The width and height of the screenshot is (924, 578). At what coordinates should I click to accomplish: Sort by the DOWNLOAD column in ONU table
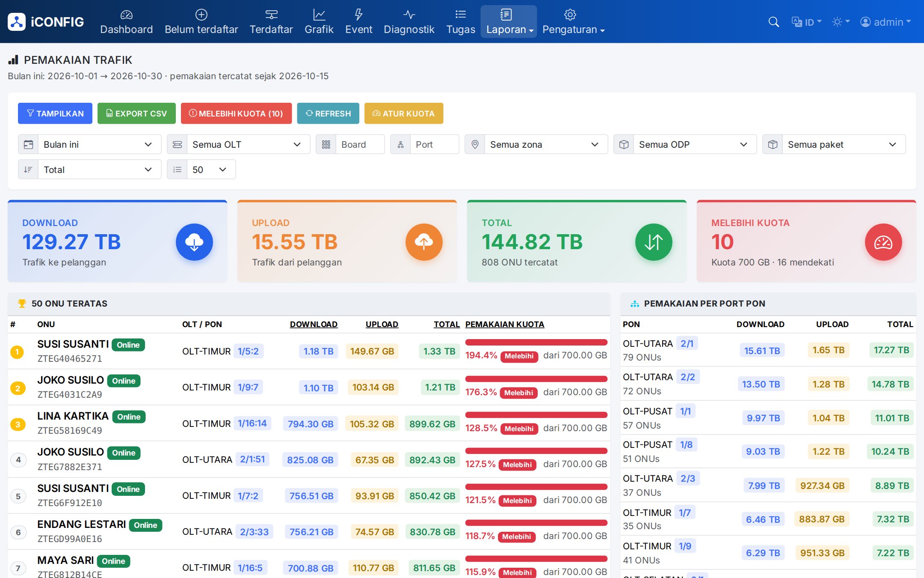(314, 325)
